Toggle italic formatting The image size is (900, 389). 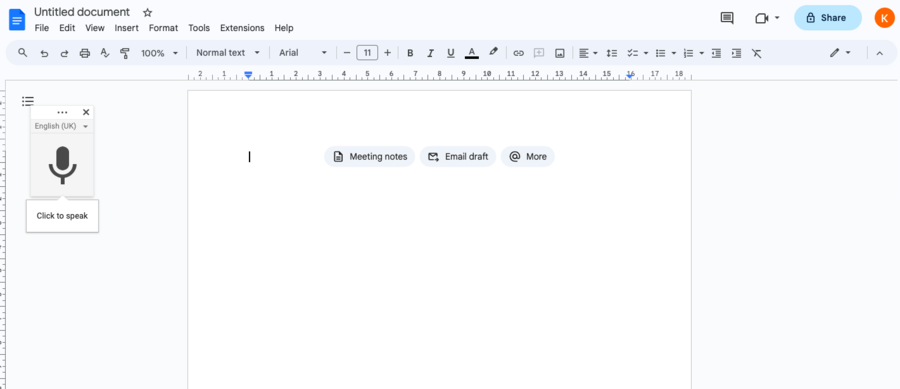click(x=430, y=53)
